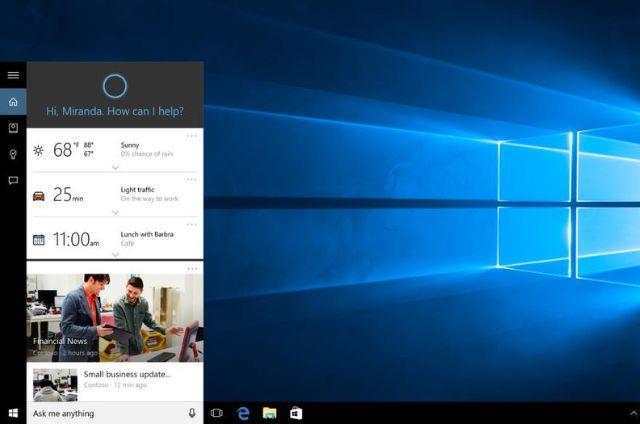Activate the microphone in the search box
The height and width of the screenshot is (424, 640).
(x=192, y=413)
